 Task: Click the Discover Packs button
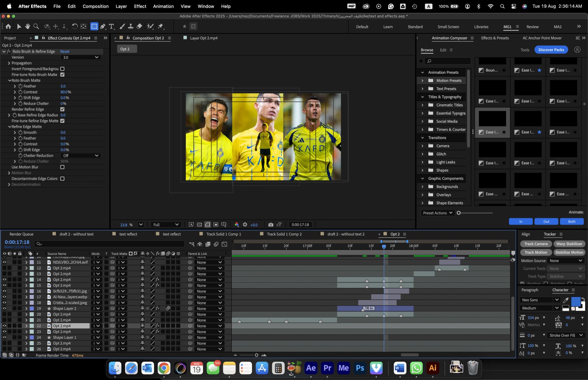(x=551, y=50)
